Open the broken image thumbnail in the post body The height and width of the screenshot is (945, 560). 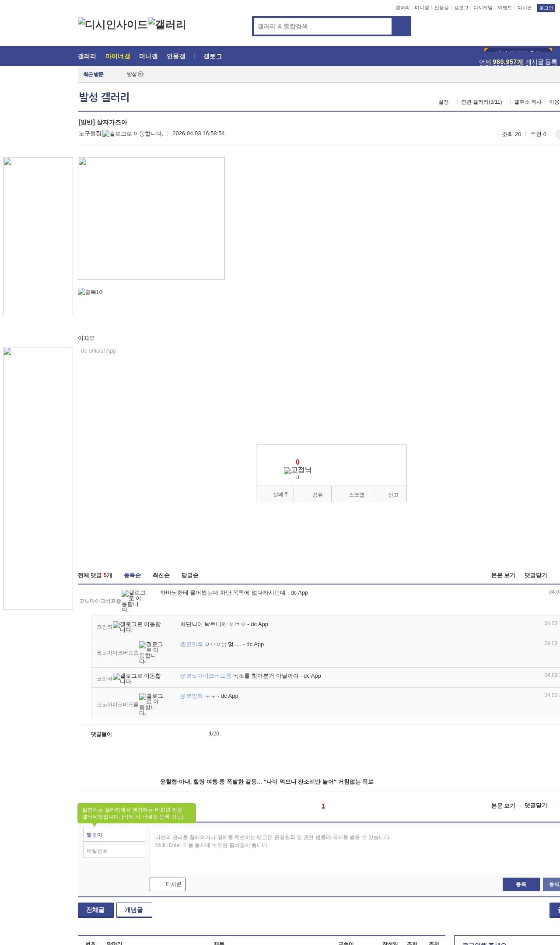tap(151, 218)
